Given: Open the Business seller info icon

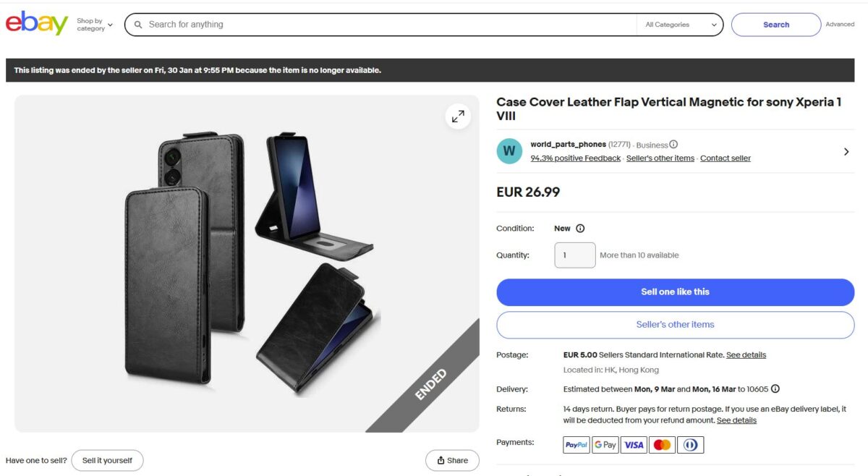Looking at the screenshot, I should point(673,145).
